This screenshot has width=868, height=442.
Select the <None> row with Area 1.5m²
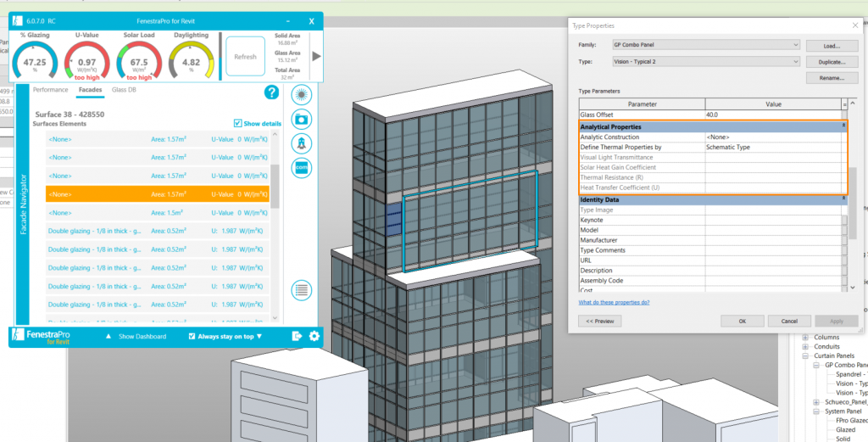pyautogui.click(x=158, y=213)
